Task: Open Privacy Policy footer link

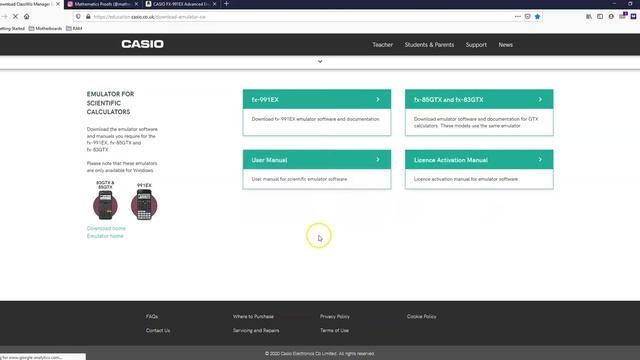Action: [x=335, y=316]
